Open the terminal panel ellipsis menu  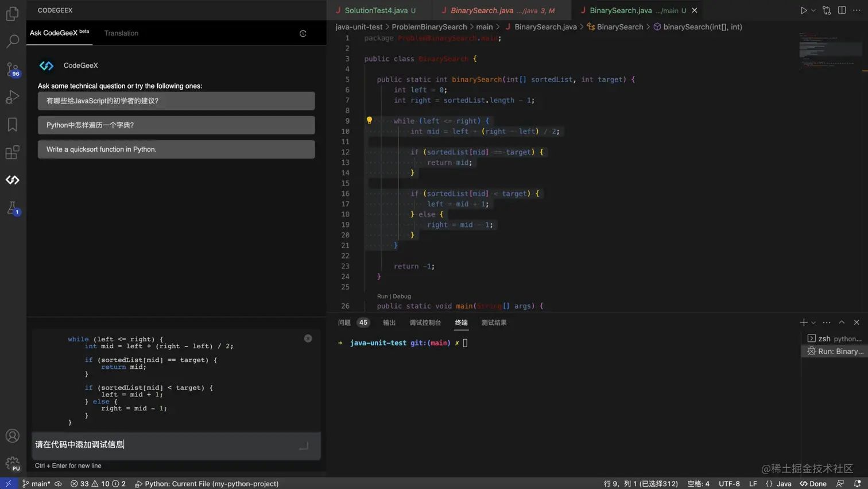click(x=827, y=322)
